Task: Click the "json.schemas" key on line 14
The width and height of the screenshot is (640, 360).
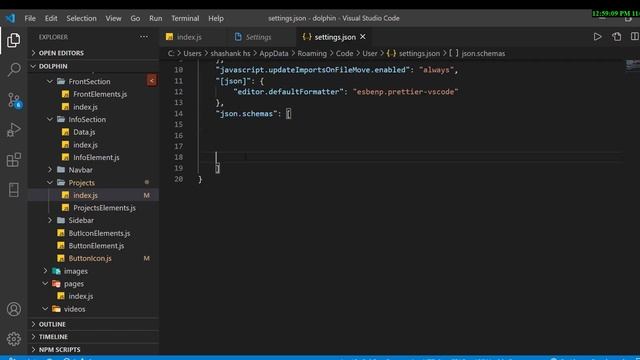Action: (246, 114)
